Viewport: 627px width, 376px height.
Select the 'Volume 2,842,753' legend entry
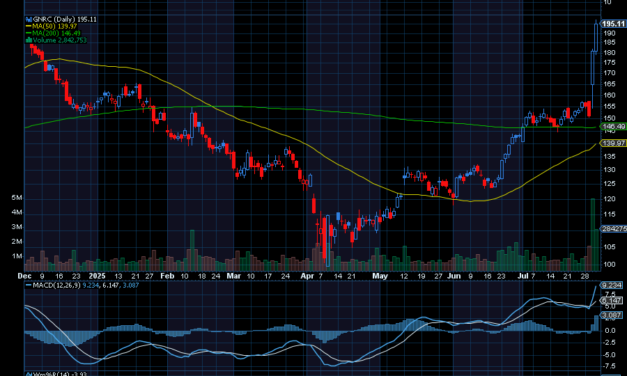(x=60, y=40)
